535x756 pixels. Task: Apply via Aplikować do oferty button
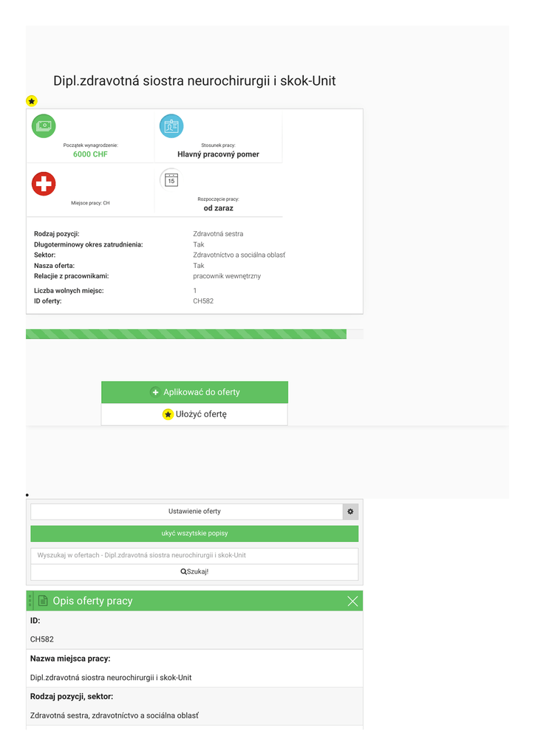point(194,392)
